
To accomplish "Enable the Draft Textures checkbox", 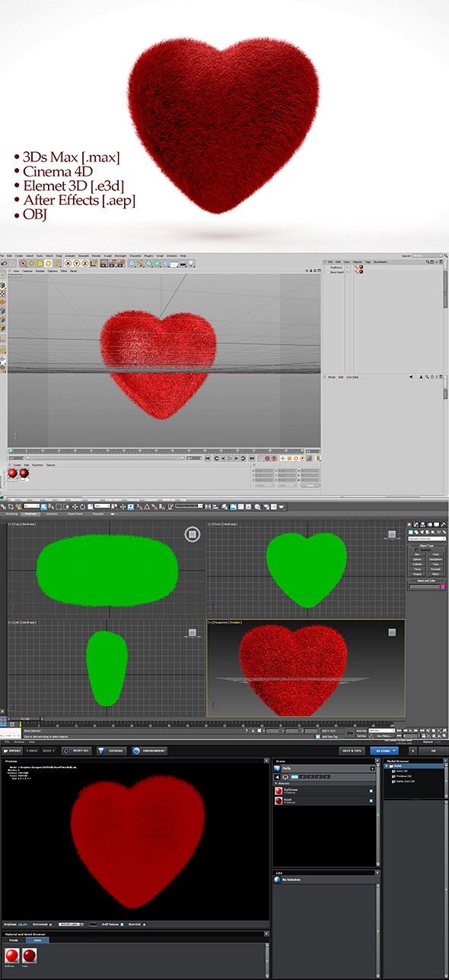I will click(x=122, y=924).
